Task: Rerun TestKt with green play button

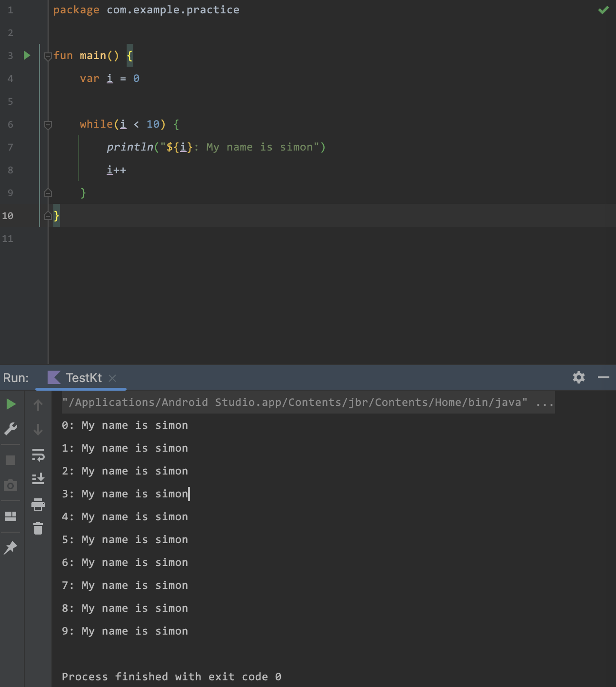Action: pyautogui.click(x=11, y=404)
